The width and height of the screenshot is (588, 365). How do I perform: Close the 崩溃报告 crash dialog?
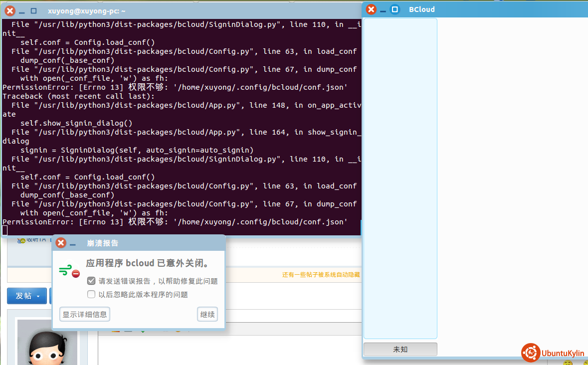[61, 243]
